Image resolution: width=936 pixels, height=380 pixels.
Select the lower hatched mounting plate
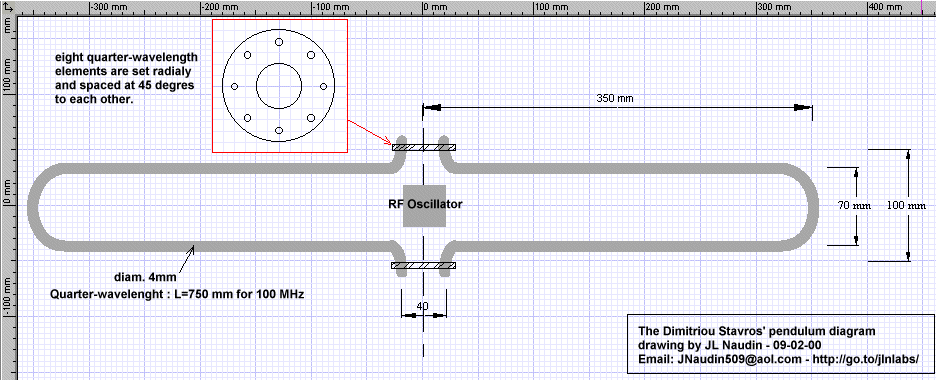423,265
